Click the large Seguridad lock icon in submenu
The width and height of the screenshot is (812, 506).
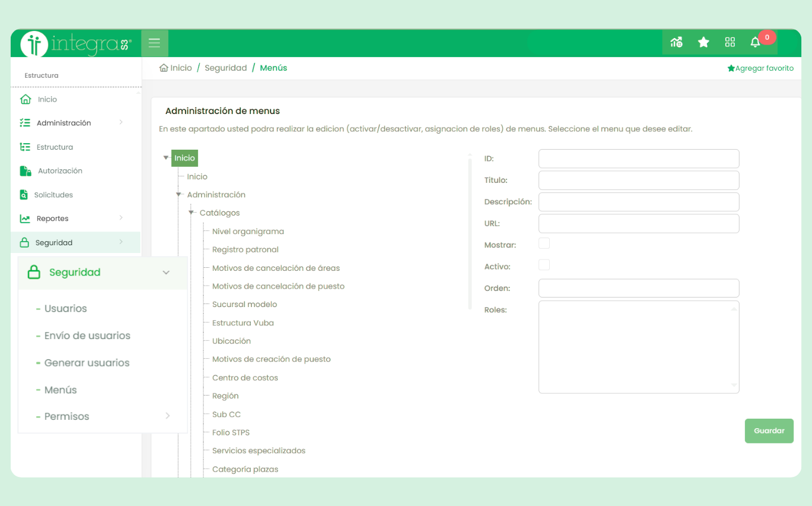(34, 272)
